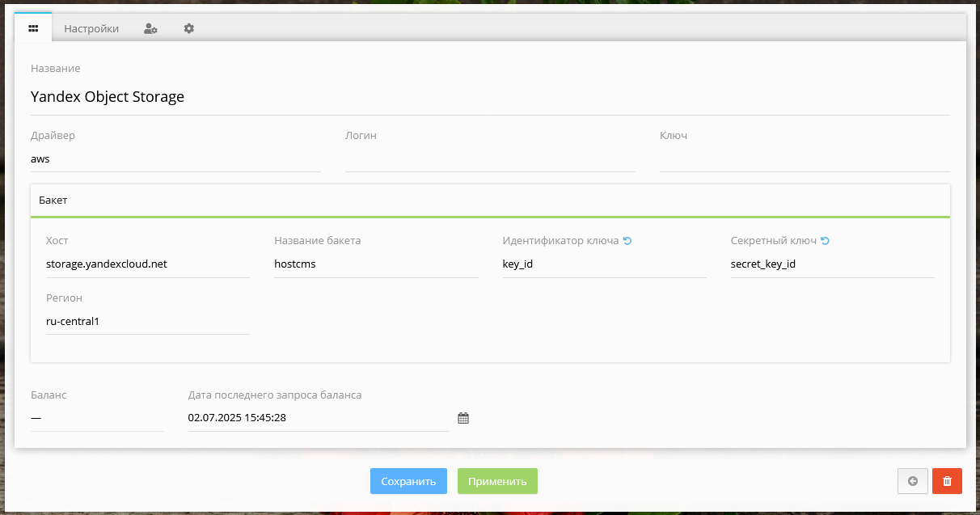Reset the Идентификатор ключа value with refresh icon
Image resolution: width=980 pixels, height=515 pixels.
pyautogui.click(x=627, y=241)
